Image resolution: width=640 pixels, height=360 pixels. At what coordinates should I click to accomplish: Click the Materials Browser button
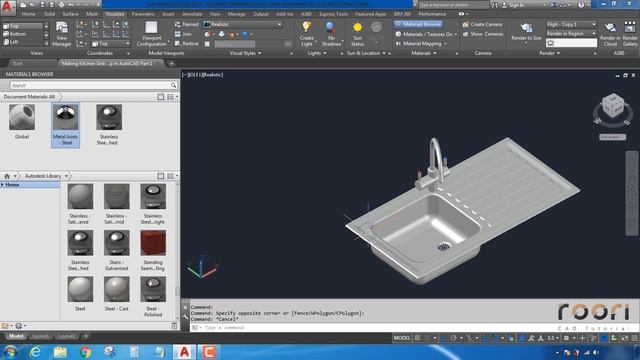click(418, 24)
